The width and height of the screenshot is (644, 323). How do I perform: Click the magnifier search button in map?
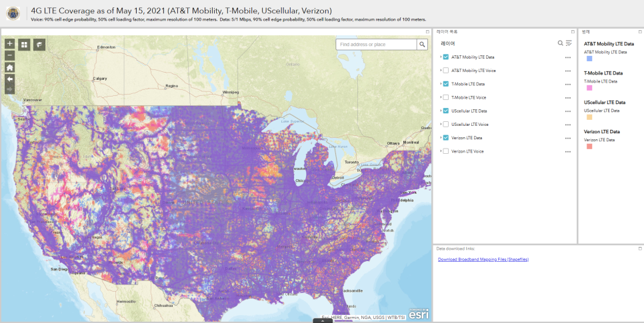(422, 45)
